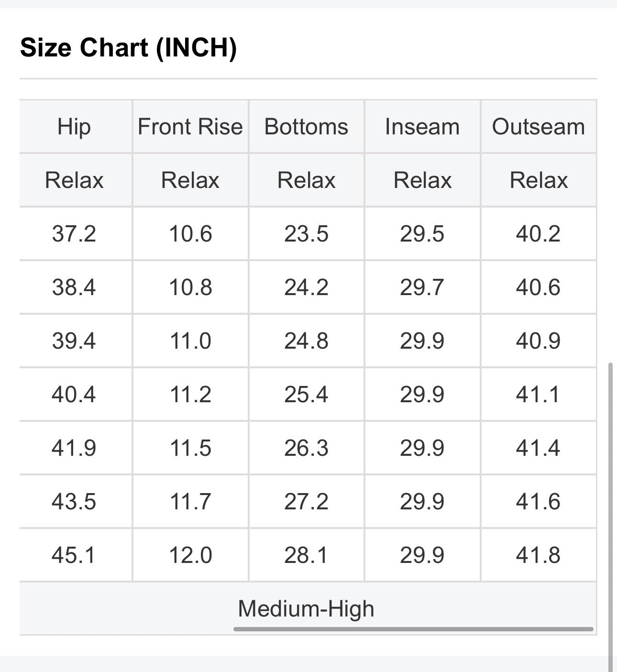Image resolution: width=617 pixels, height=672 pixels.
Task: Click the Bottoms column header
Action: point(307,127)
